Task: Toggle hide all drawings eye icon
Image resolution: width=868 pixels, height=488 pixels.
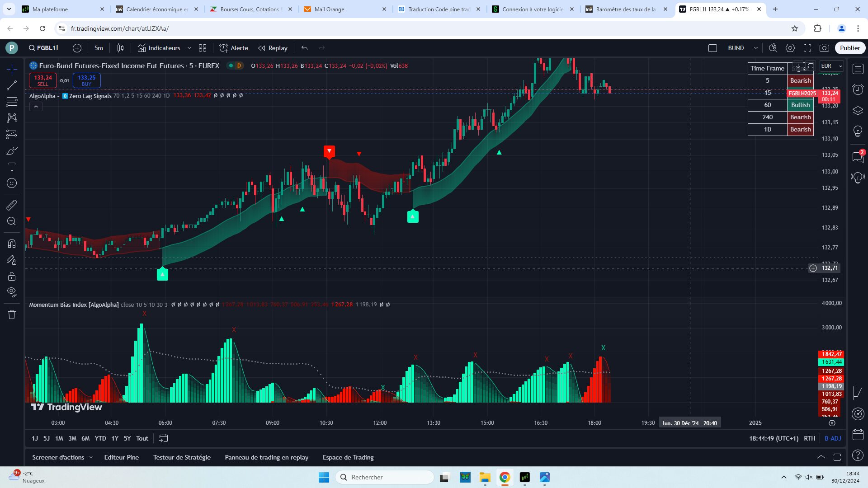Action: tap(12, 292)
